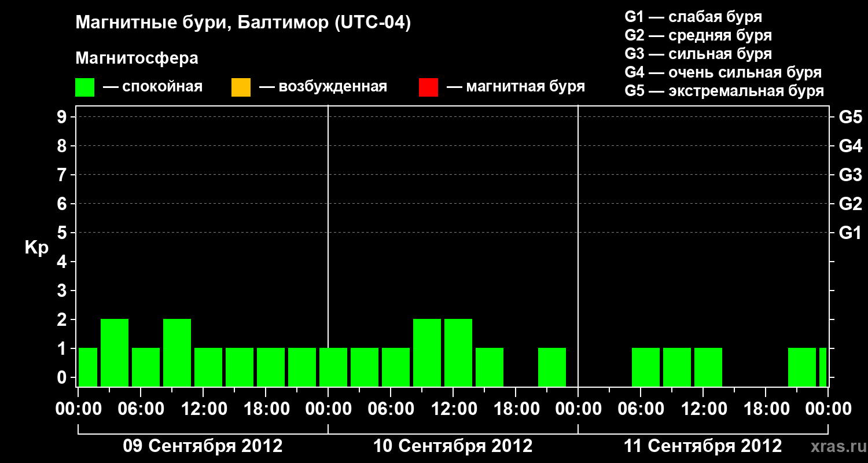The width and height of the screenshot is (868, 463).
Task: Click the last green bar on 10 Сентября
Action: coord(552,367)
